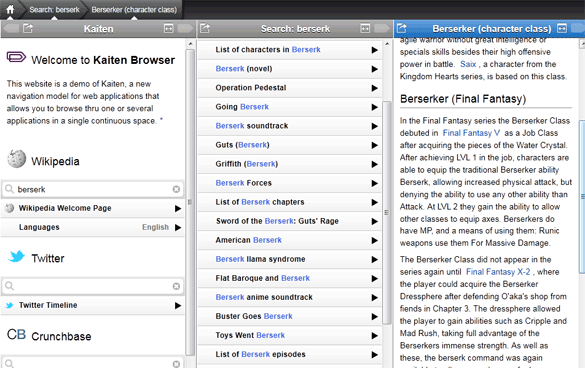
Task: Clear the Wikipedia search field
Action: tap(176, 189)
